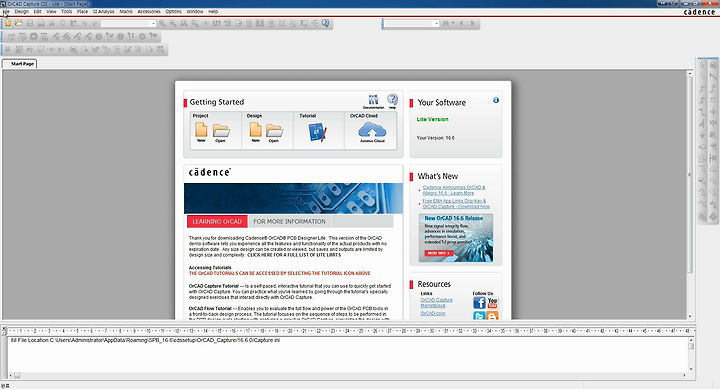Click the Save toolbar icon

pos(30,23)
